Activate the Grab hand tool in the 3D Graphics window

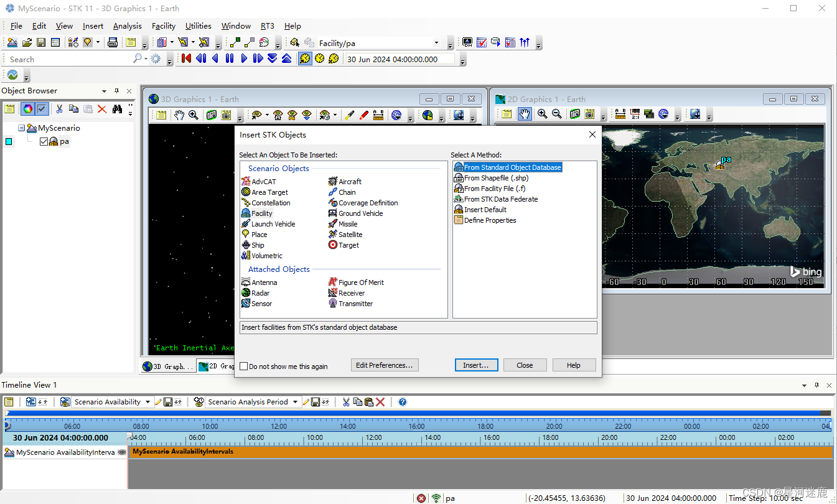tap(179, 114)
